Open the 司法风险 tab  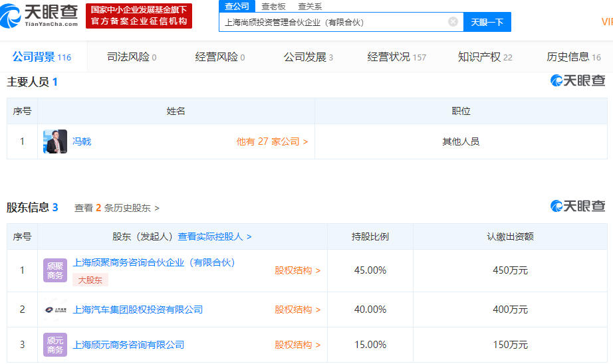(132, 57)
